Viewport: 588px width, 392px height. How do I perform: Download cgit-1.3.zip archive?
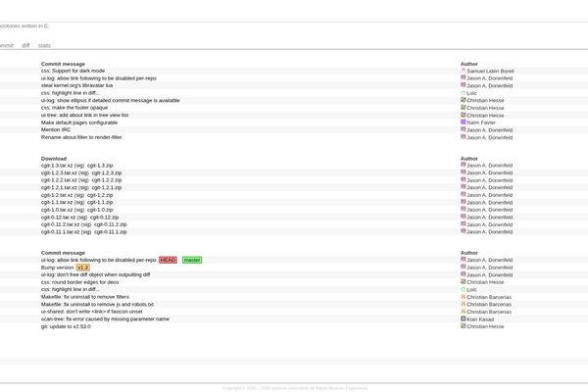pyautogui.click(x=100, y=165)
